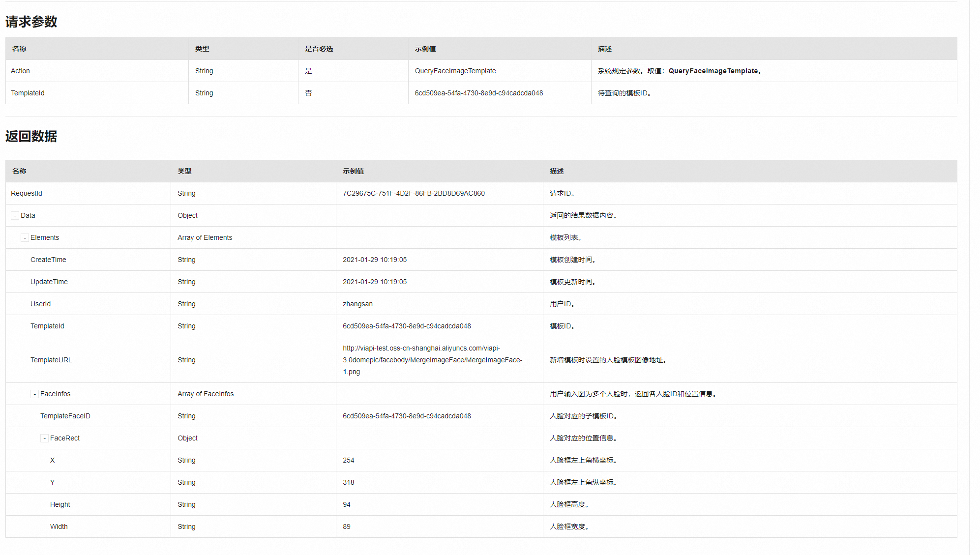The width and height of the screenshot is (980, 555).
Task: Click the 模板列表 description
Action: [566, 237]
